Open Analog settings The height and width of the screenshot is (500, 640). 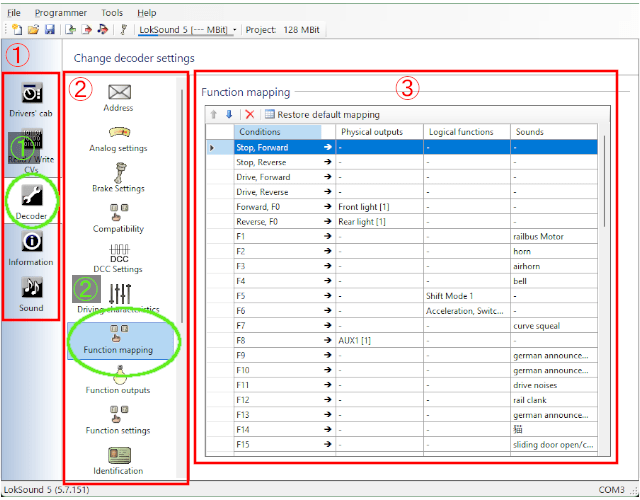pos(119,133)
